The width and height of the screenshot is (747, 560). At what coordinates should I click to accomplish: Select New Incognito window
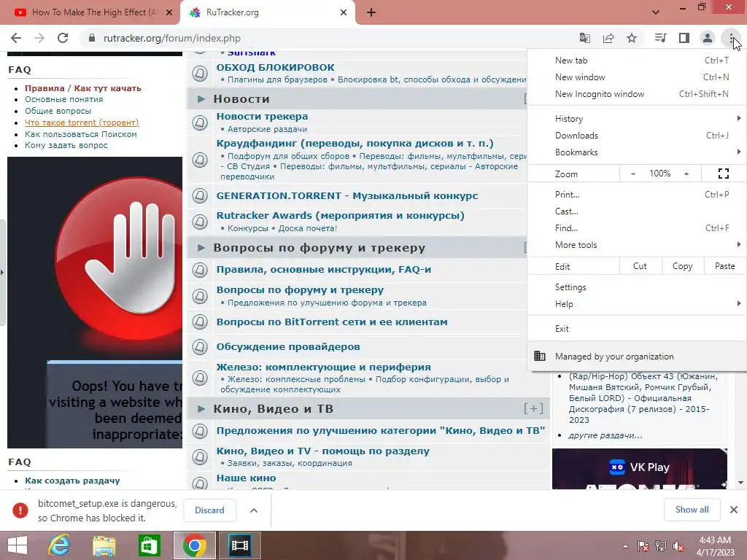click(637, 94)
